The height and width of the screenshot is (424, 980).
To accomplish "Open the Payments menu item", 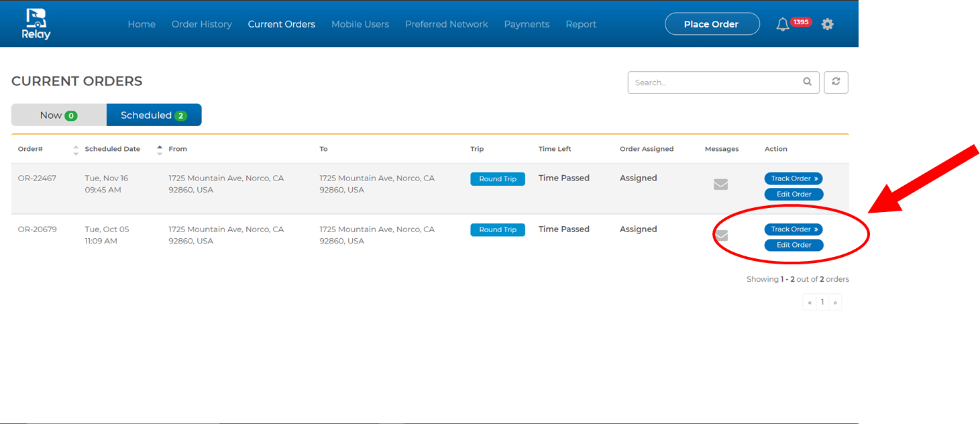I will pyautogui.click(x=527, y=24).
